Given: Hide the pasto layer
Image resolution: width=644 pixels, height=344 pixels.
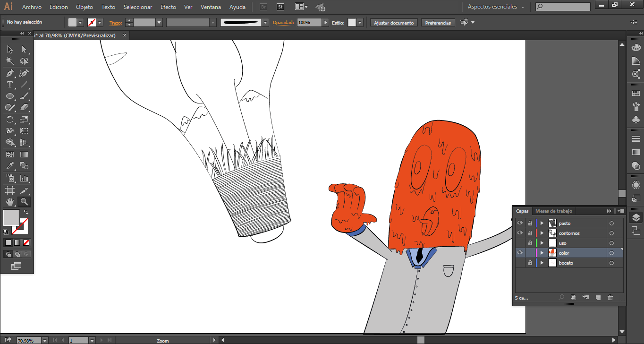Looking at the screenshot, I should [520, 223].
